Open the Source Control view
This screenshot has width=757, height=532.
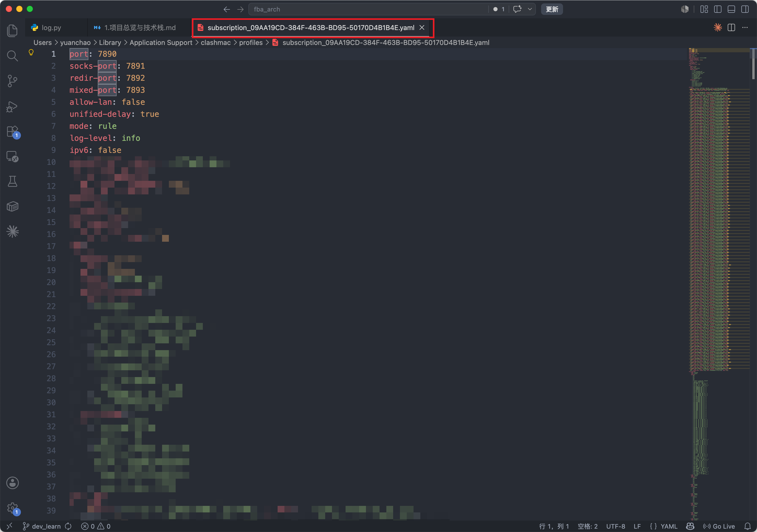click(13, 81)
